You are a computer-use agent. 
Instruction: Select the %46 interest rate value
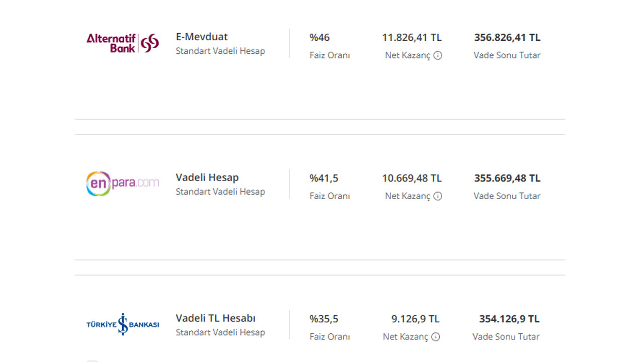(319, 37)
